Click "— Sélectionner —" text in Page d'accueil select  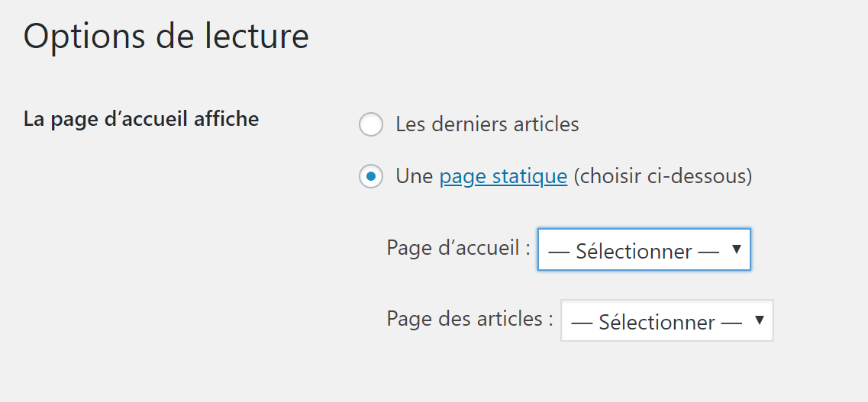click(x=634, y=252)
